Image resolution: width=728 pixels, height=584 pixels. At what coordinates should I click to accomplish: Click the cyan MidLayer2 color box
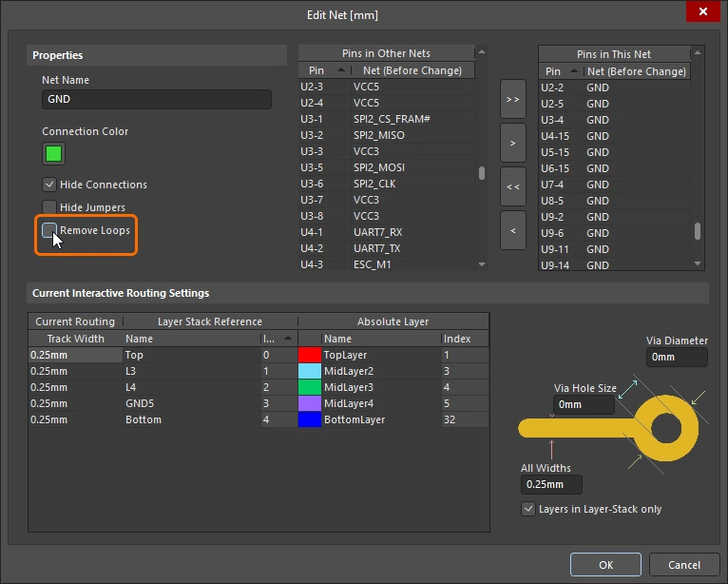(309, 371)
